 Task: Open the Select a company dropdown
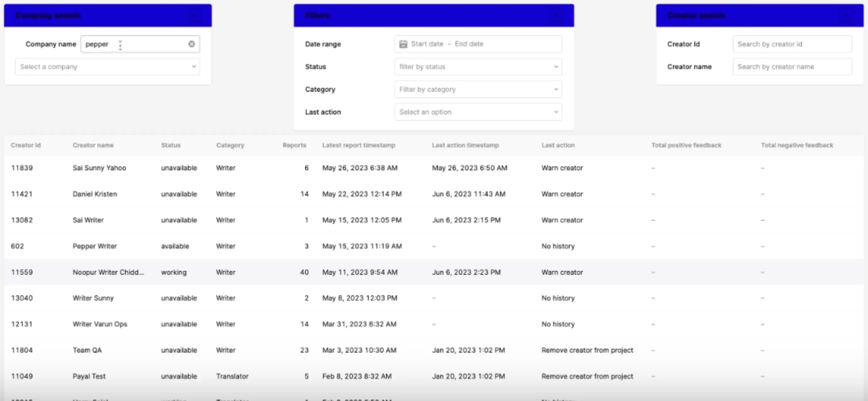coord(108,67)
